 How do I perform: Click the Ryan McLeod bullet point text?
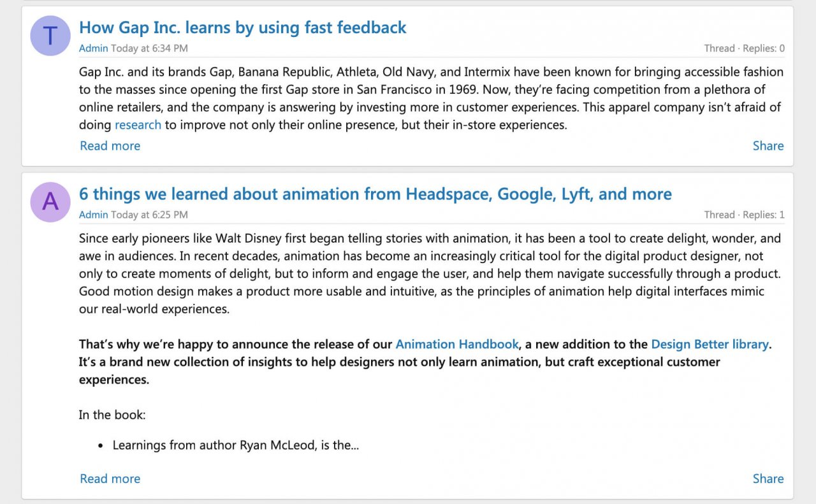235,445
